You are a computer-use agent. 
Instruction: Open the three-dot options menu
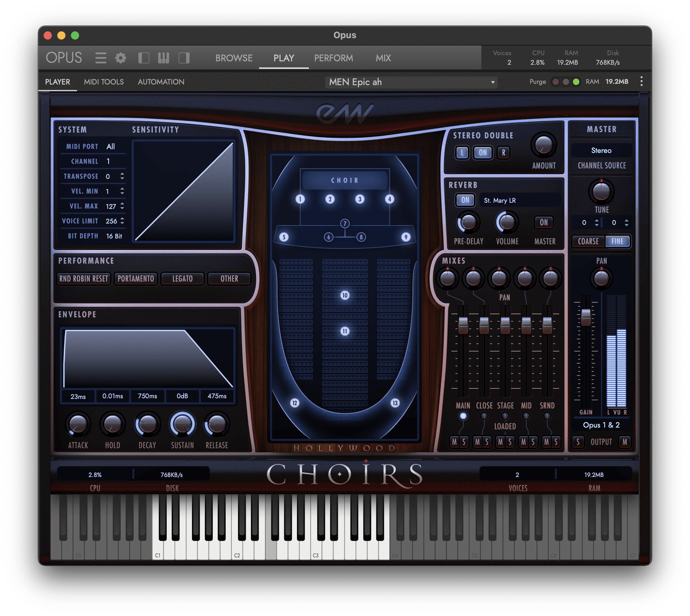(641, 81)
